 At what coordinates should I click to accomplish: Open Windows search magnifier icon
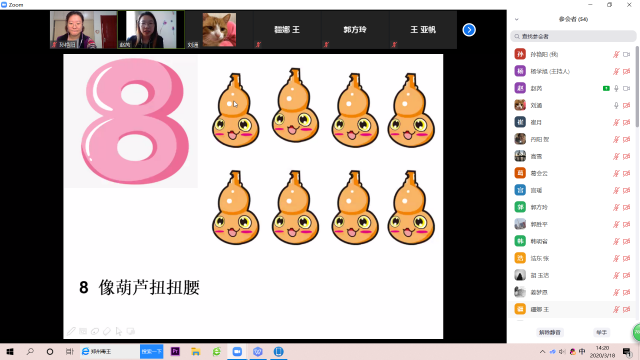30,351
